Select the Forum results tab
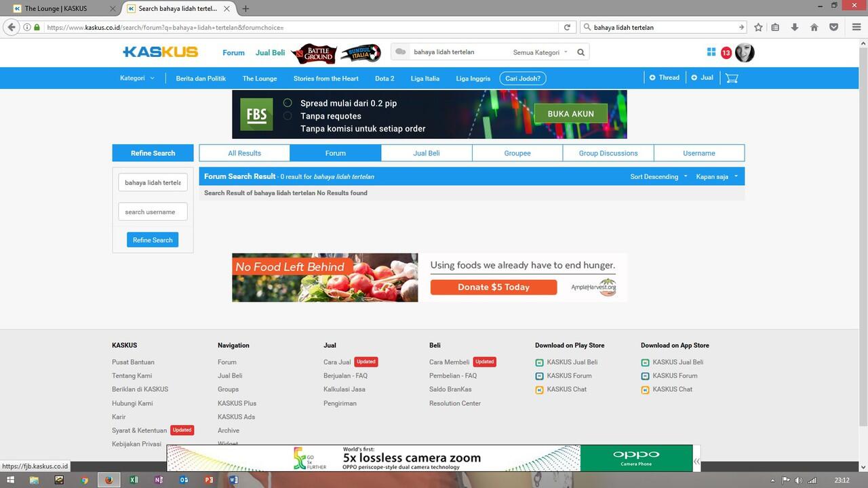868x488 pixels. pyautogui.click(x=336, y=153)
